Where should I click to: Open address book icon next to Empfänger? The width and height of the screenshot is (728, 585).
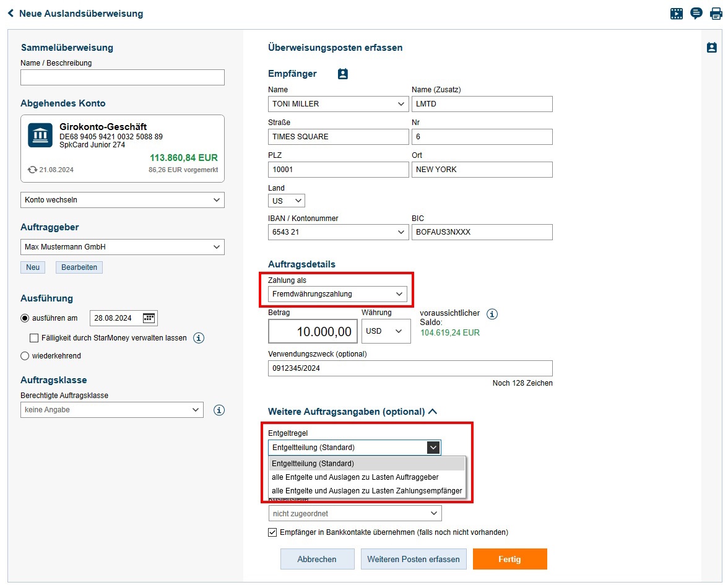(x=343, y=74)
